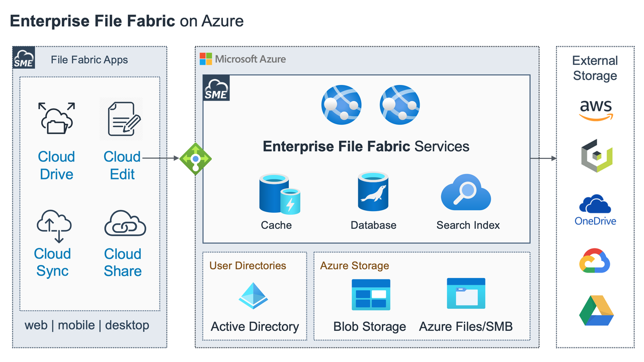Click the Database label
Image resolution: width=644 pixels, height=362 pixels.
373,225
